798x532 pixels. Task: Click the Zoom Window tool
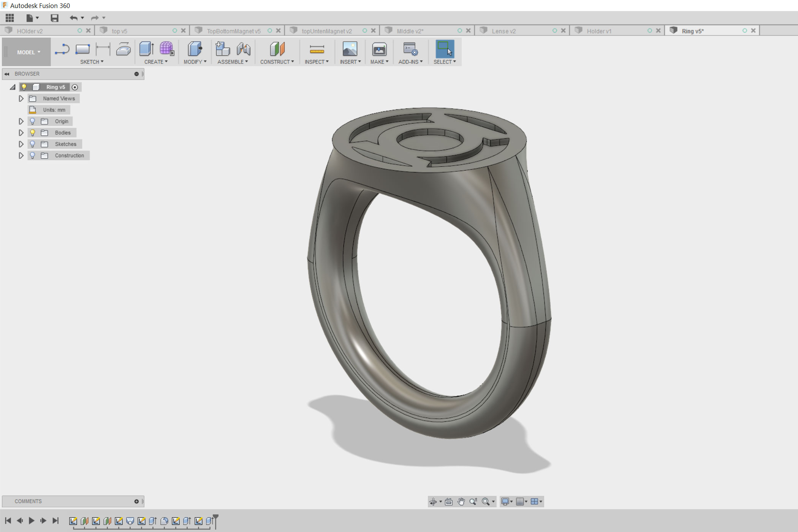485,501
